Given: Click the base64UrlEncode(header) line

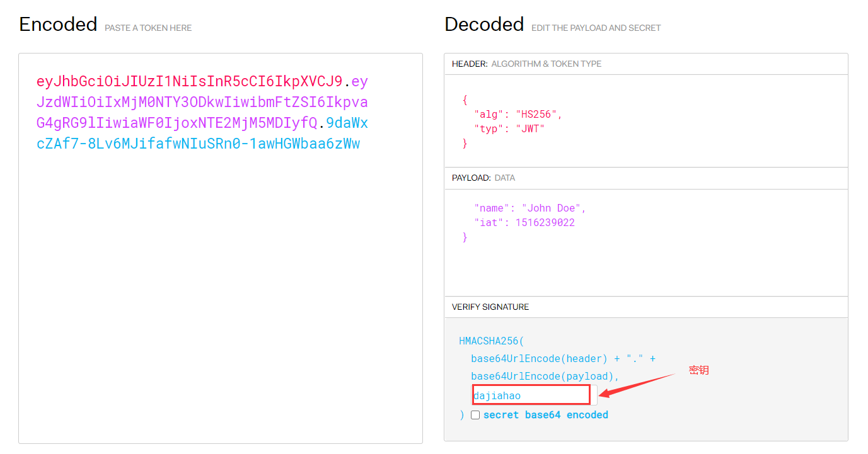Looking at the screenshot, I should coord(564,359).
